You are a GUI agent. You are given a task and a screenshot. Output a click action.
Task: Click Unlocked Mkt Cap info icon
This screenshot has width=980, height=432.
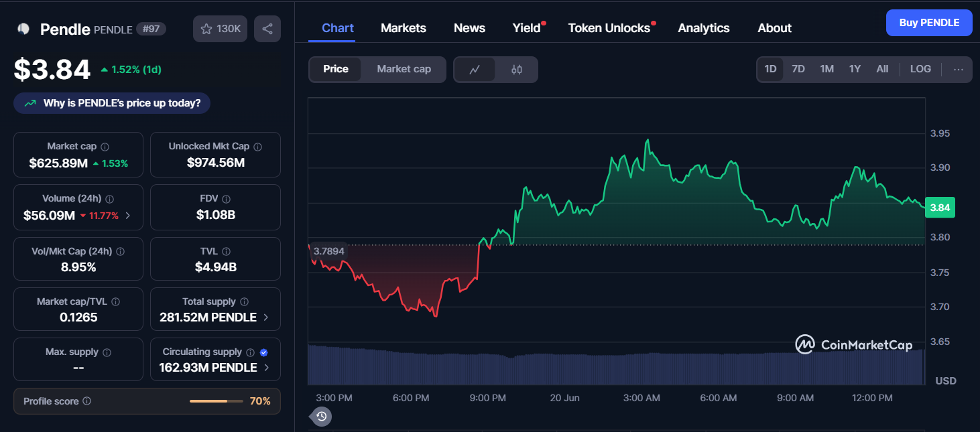258,146
